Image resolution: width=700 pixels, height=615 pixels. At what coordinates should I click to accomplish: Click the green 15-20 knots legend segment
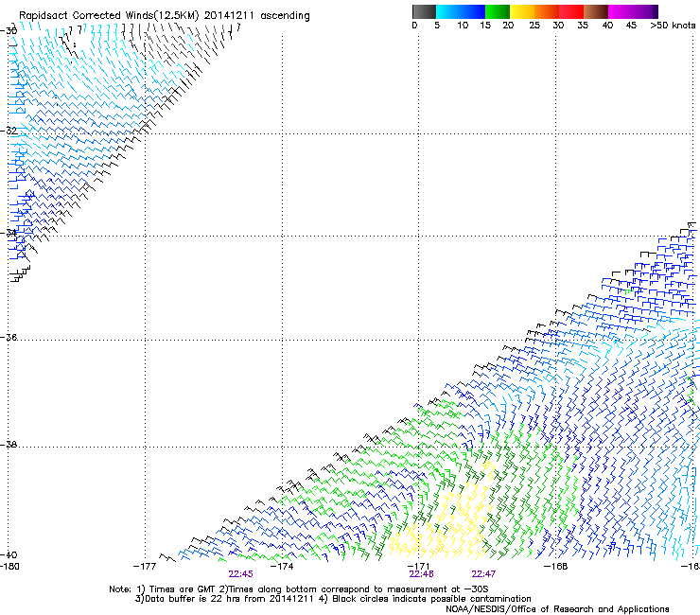click(498, 11)
